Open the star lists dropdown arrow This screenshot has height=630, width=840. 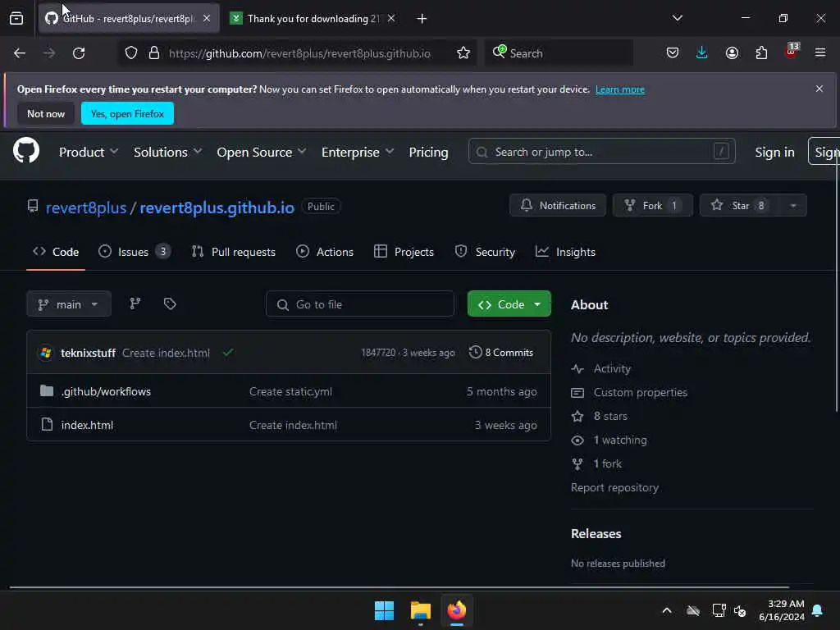(793, 206)
